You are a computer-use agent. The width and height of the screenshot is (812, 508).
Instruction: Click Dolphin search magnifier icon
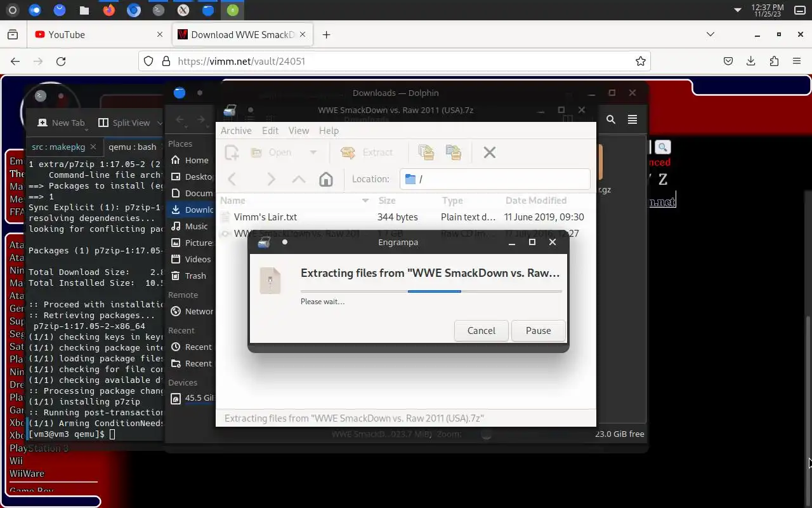click(610, 119)
